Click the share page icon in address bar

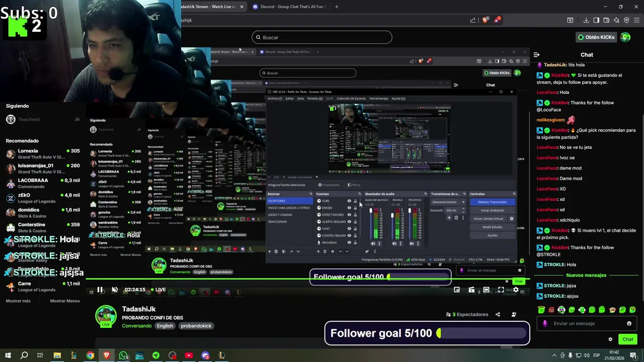tap(473, 20)
